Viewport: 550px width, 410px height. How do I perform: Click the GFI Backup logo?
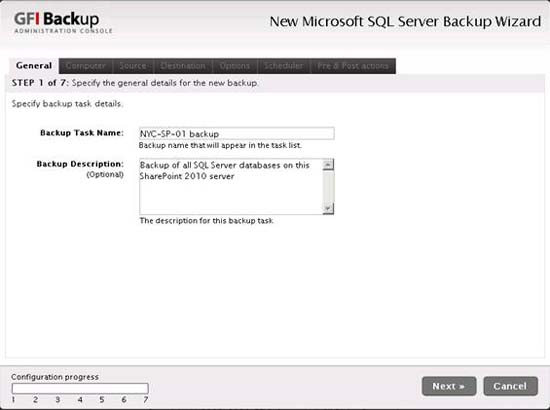click(x=63, y=22)
